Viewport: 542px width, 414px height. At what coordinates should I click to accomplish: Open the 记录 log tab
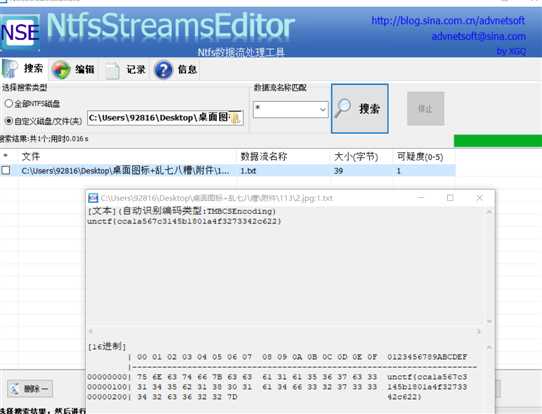[125, 69]
